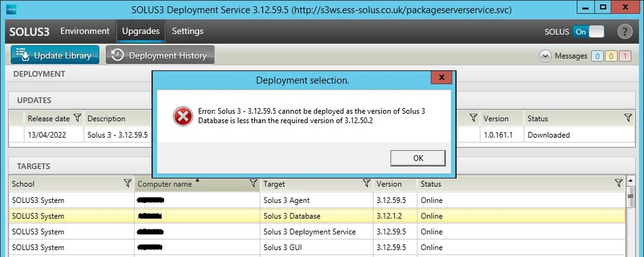644x257 pixels.
Task: Open the Computer name column filter
Action: pos(253,184)
